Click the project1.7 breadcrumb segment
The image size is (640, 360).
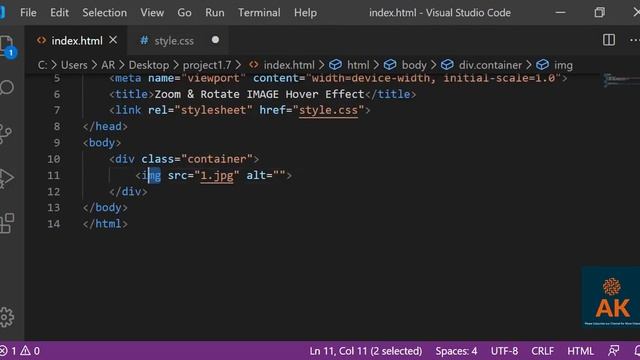click(207, 65)
